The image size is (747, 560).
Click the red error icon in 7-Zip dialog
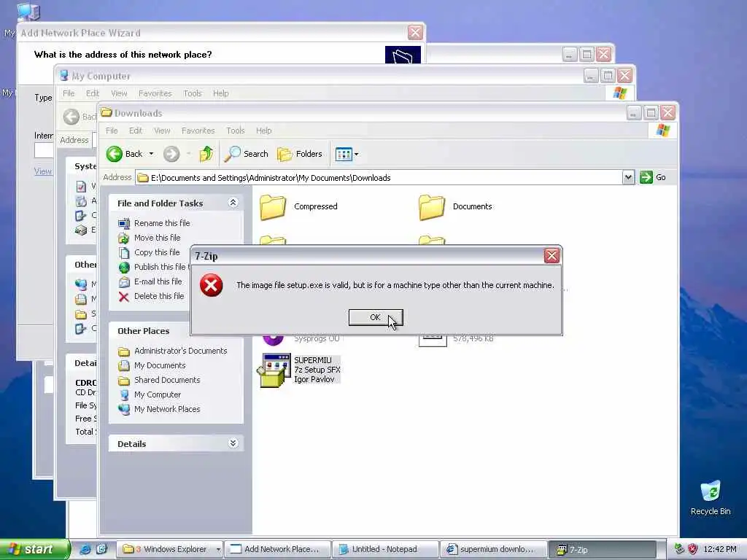click(x=211, y=285)
